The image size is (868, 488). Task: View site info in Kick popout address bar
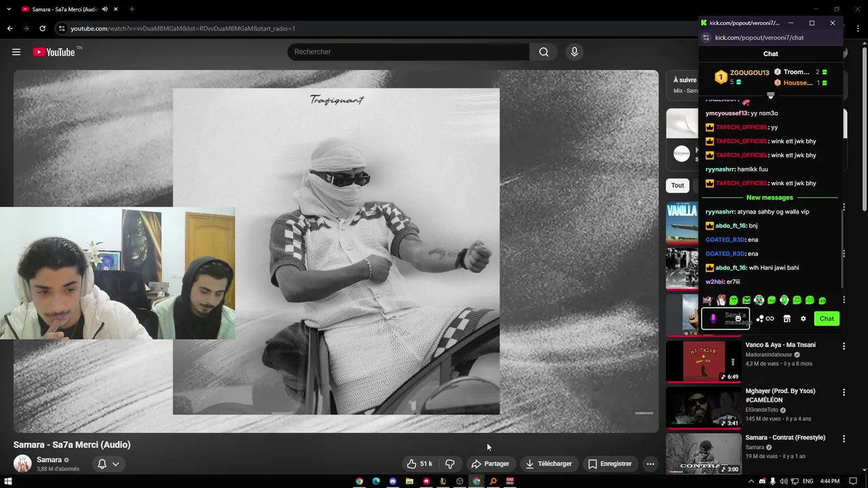coord(706,38)
